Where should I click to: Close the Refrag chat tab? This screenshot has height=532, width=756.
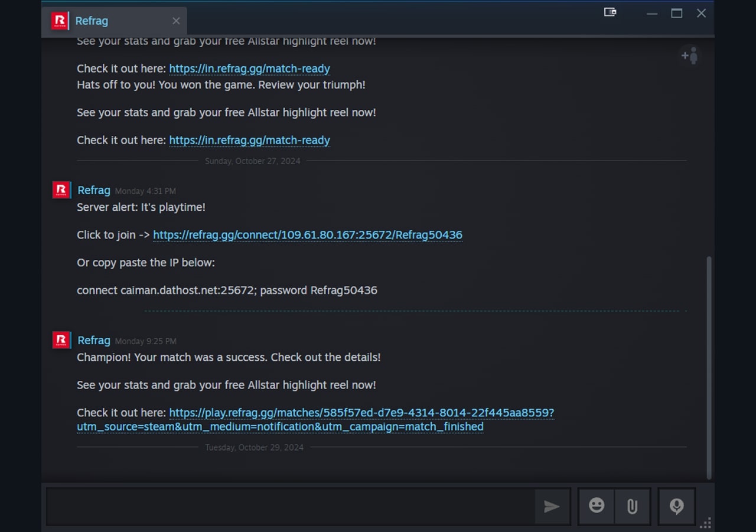click(x=176, y=21)
